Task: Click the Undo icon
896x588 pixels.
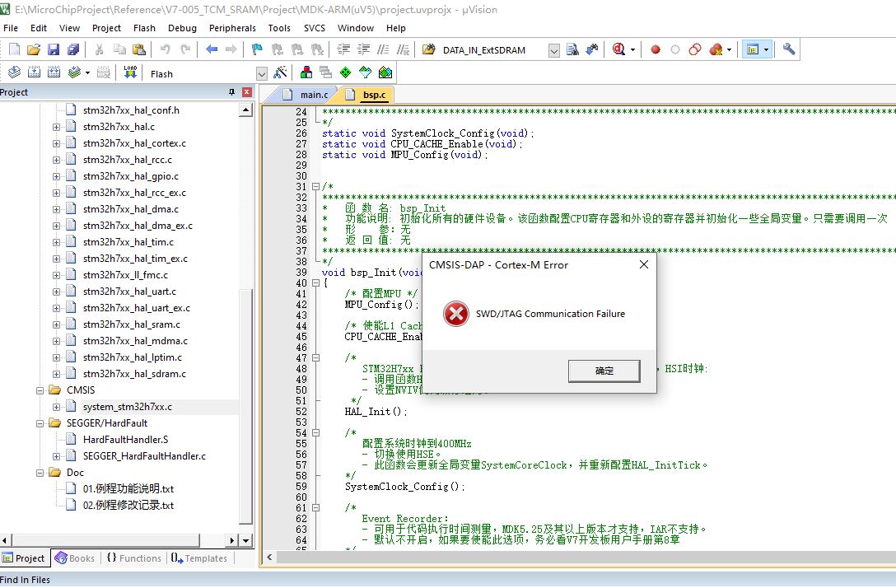Action: (166, 49)
